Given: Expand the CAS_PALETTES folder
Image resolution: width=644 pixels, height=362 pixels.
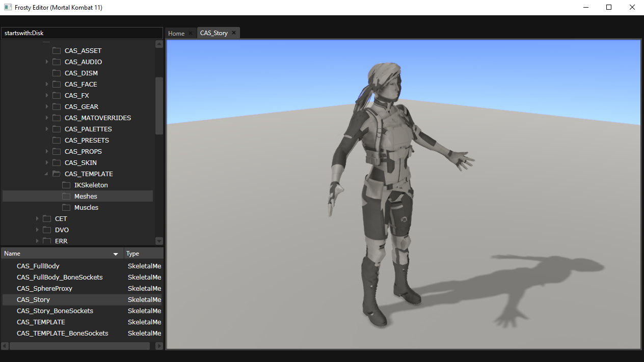Looking at the screenshot, I should coord(47,129).
